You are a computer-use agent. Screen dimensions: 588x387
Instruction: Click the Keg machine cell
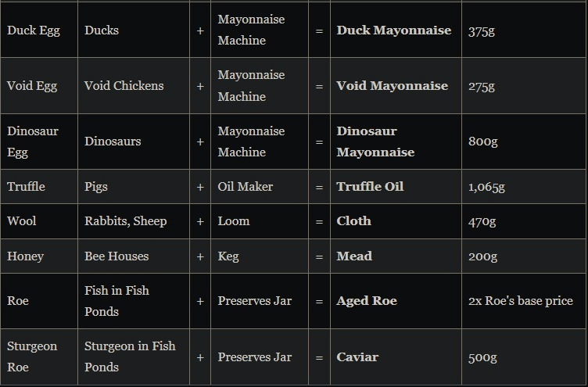coord(229,256)
